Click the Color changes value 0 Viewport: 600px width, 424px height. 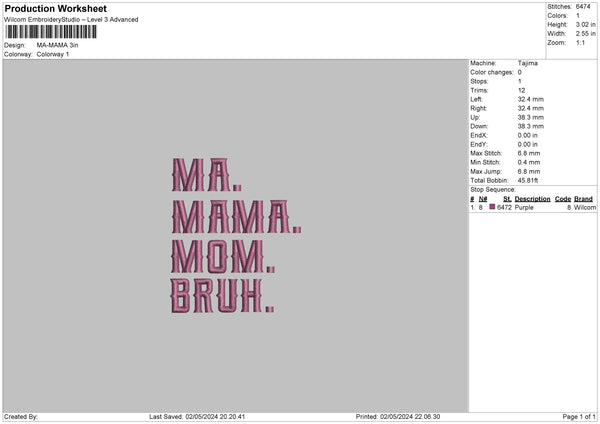[x=520, y=72]
